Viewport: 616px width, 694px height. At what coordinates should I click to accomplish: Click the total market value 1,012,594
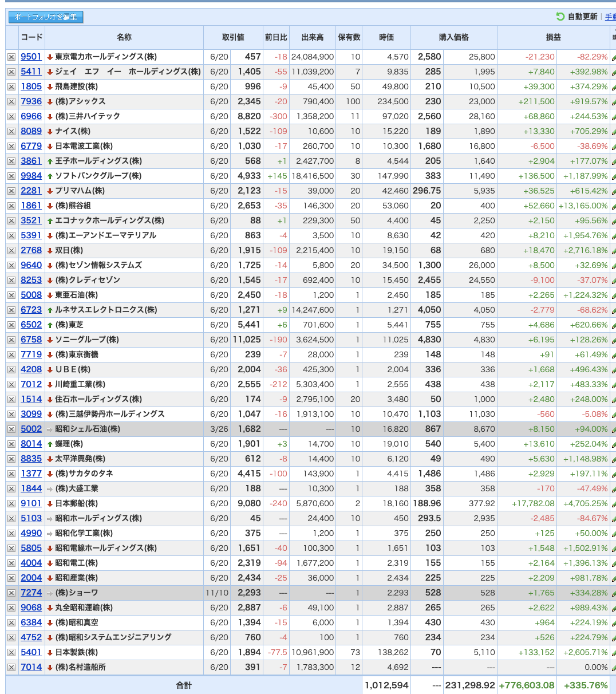(386, 685)
